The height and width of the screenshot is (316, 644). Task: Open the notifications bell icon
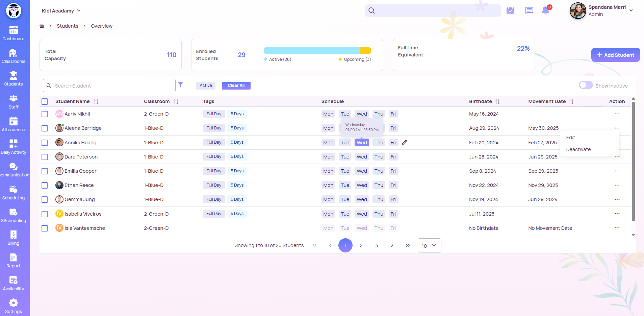(x=545, y=10)
